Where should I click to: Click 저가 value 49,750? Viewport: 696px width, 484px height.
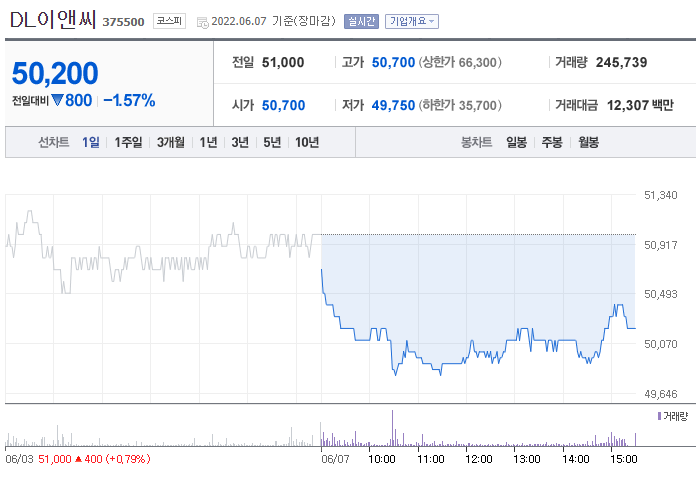[393, 105]
